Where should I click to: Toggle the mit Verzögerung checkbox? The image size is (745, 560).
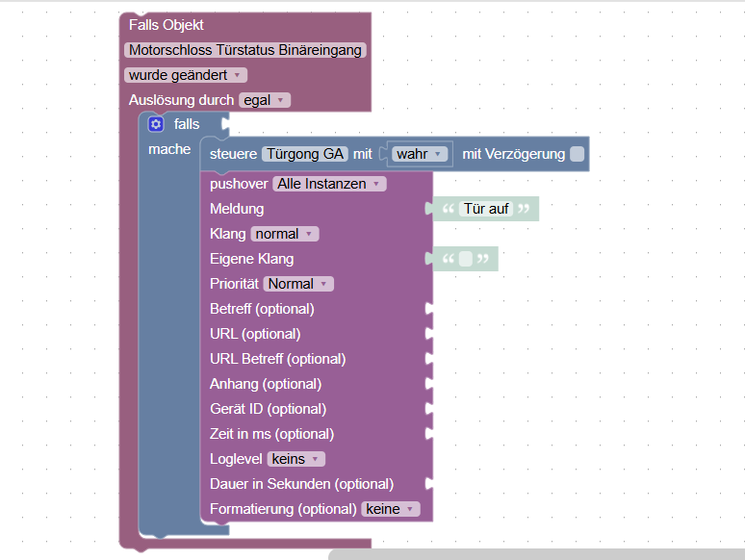577,154
